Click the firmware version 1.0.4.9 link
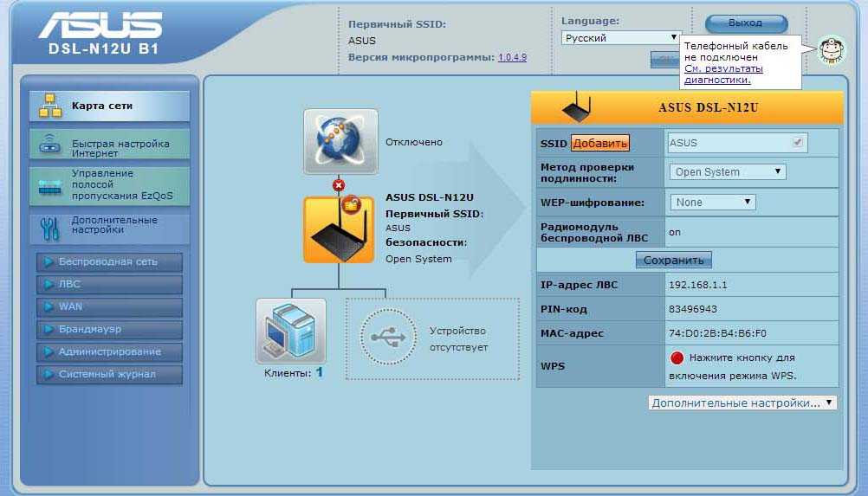The width and height of the screenshot is (868, 496). pos(512,57)
